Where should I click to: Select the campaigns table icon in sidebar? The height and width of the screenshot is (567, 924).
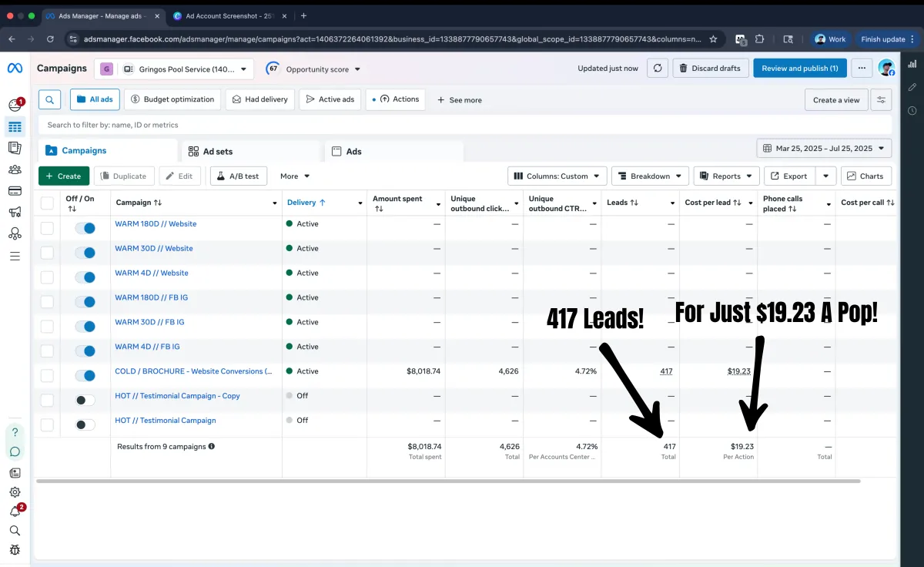point(15,127)
